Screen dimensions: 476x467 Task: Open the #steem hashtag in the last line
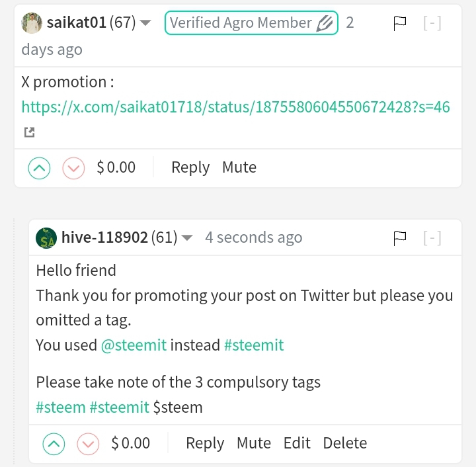click(x=60, y=407)
